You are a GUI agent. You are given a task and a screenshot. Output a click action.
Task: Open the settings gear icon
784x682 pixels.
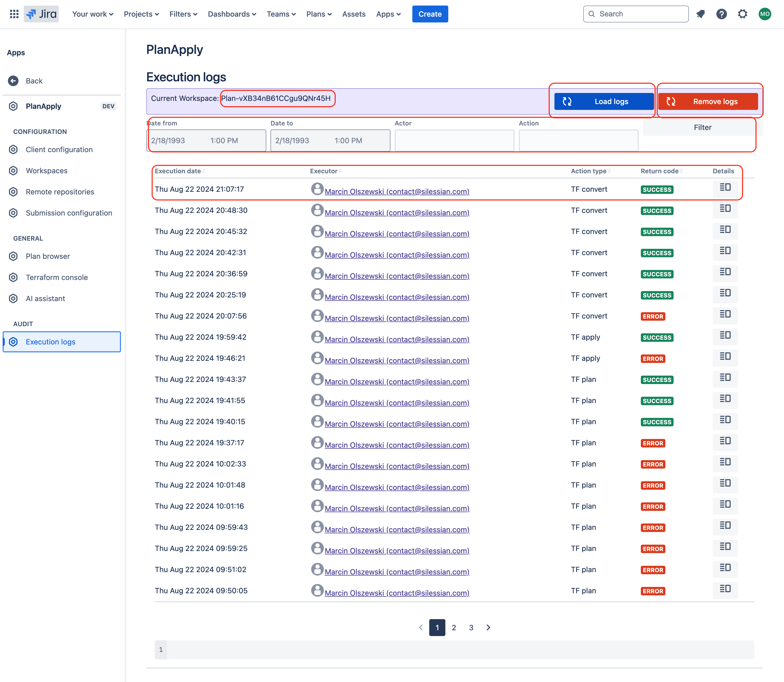(x=742, y=14)
